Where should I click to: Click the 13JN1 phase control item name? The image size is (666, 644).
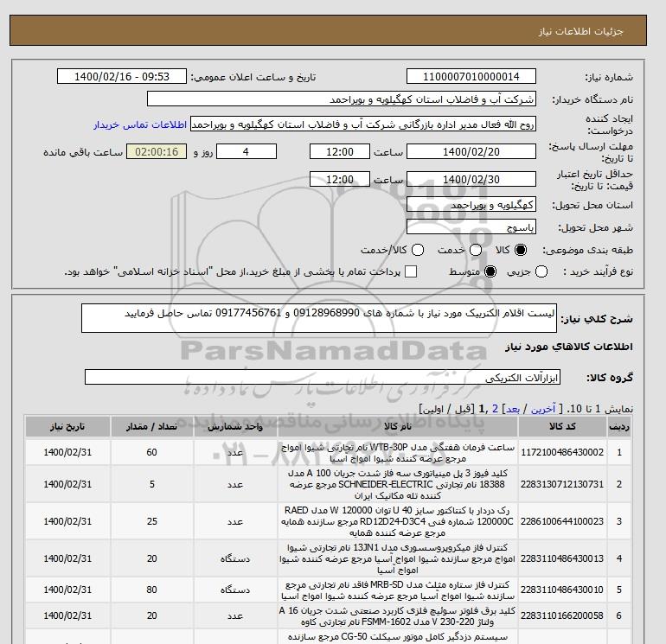pyautogui.click(x=398, y=558)
